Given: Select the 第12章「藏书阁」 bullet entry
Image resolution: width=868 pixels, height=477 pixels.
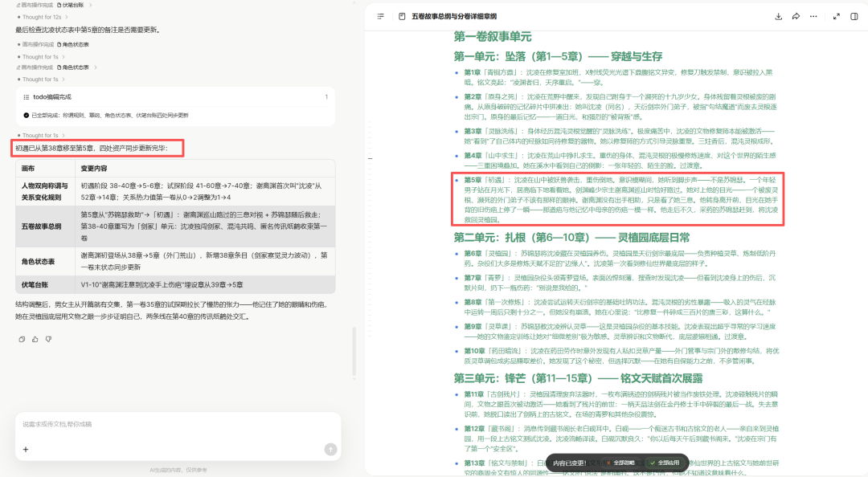Looking at the screenshot, I should [617, 438].
